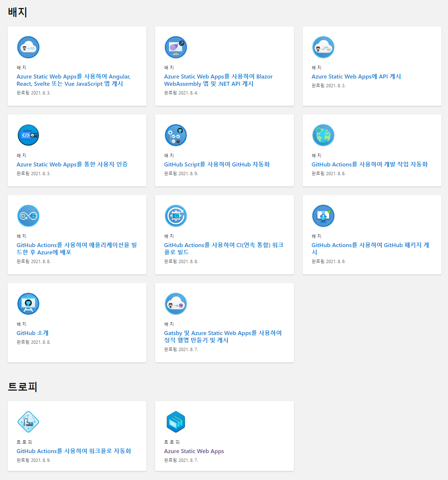Image resolution: width=448 pixels, height=480 pixels.
Task: Open GitHub Actions 개발 작업 자동화 link
Action: click(370, 164)
